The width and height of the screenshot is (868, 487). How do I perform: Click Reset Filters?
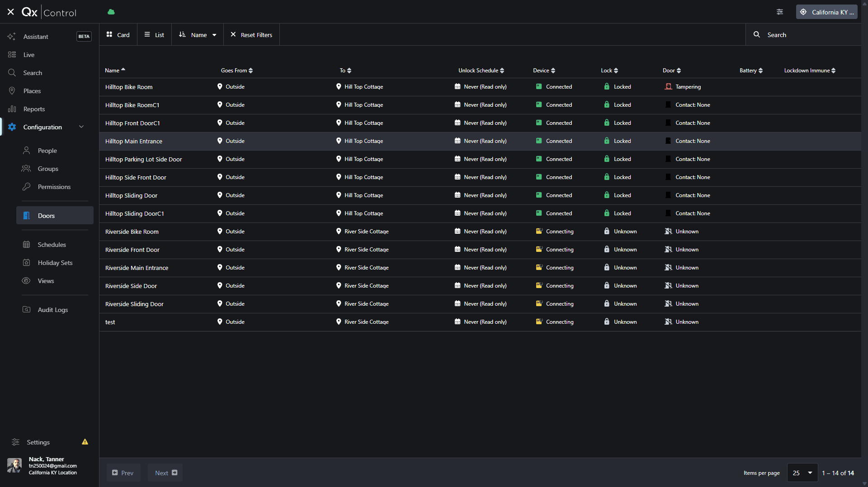pos(251,35)
